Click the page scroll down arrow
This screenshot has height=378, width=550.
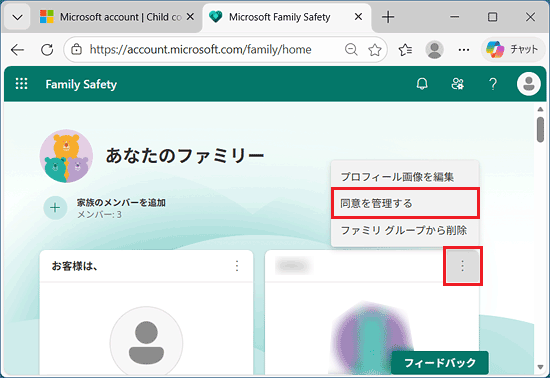tap(541, 367)
